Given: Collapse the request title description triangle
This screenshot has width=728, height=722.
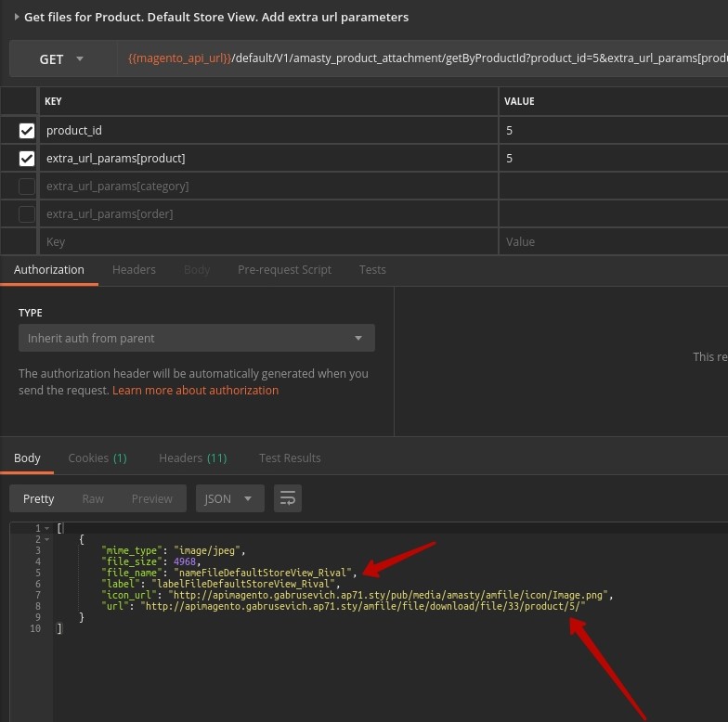Looking at the screenshot, I should (x=17, y=17).
